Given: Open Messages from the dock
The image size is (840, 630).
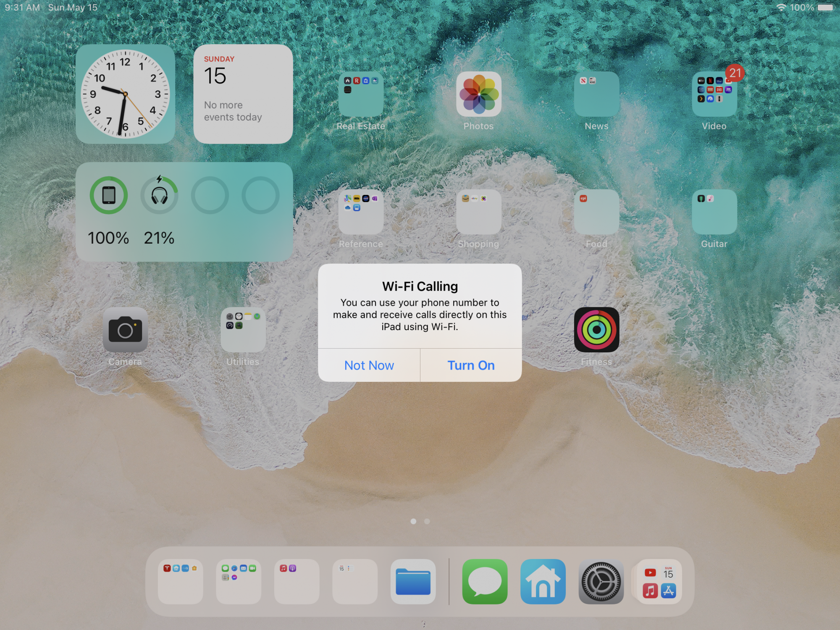Looking at the screenshot, I should [485, 581].
